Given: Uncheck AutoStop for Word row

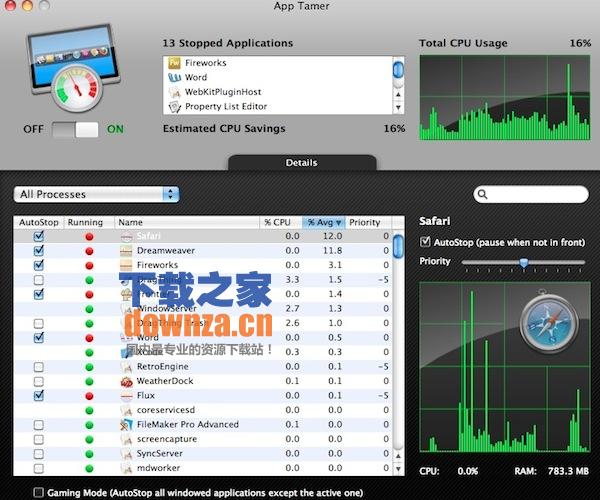Looking at the screenshot, I should [x=39, y=337].
